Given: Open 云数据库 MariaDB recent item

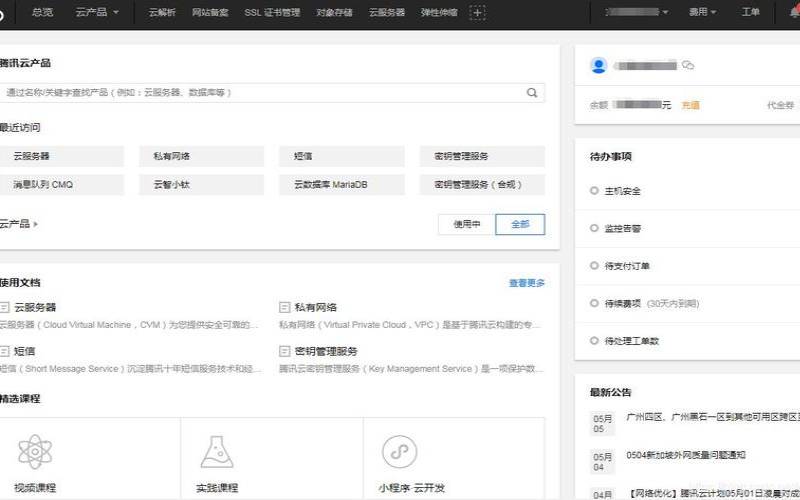Looking at the screenshot, I should 342,185.
